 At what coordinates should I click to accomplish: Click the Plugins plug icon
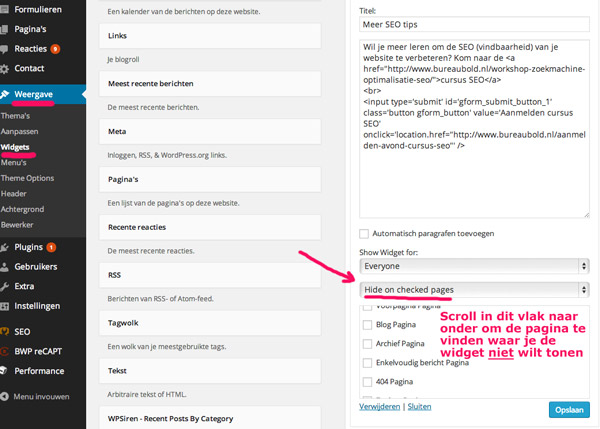4,248
